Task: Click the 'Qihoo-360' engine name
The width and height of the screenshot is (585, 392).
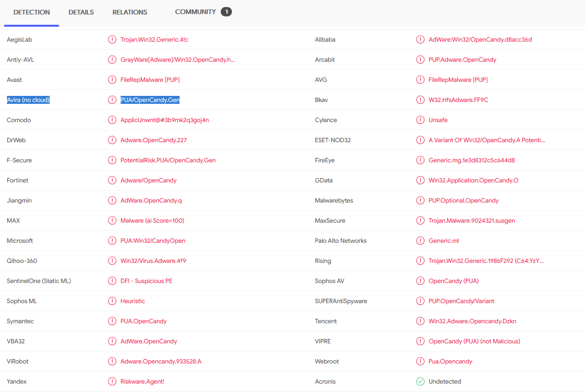Action: point(22,261)
